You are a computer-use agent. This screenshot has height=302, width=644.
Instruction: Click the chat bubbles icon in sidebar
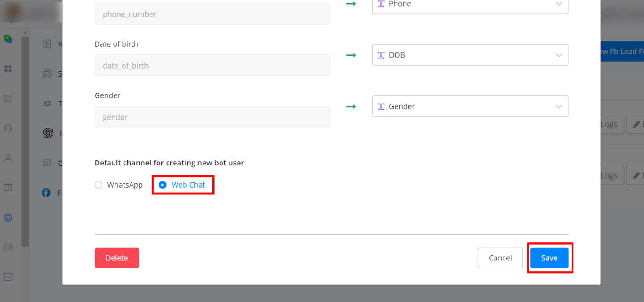8,39
